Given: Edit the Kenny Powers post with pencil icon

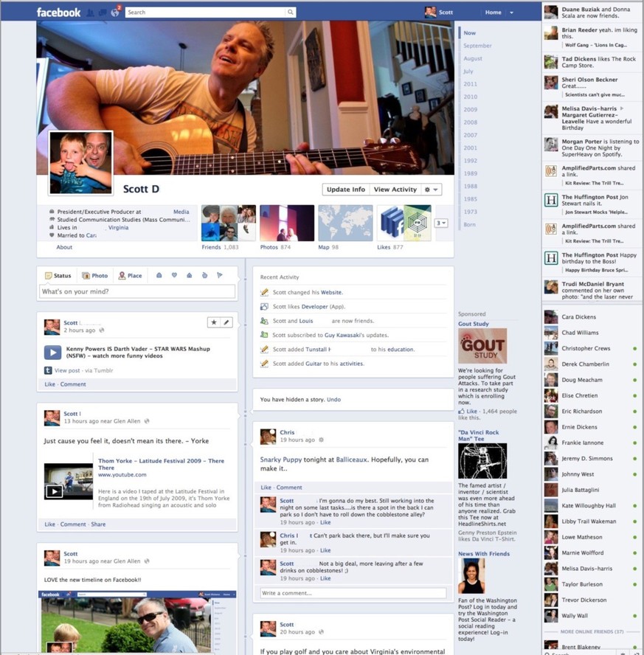Looking at the screenshot, I should pos(226,322).
